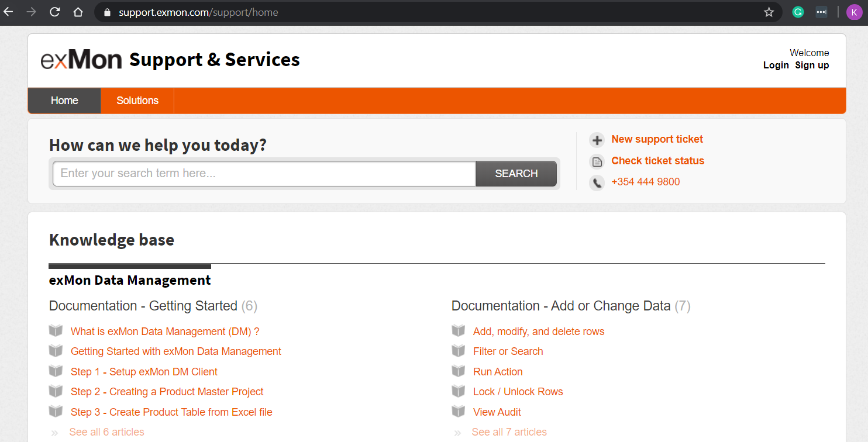Click the plus icon beside New support ticket
The width and height of the screenshot is (868, 442).
pos(597,140)
